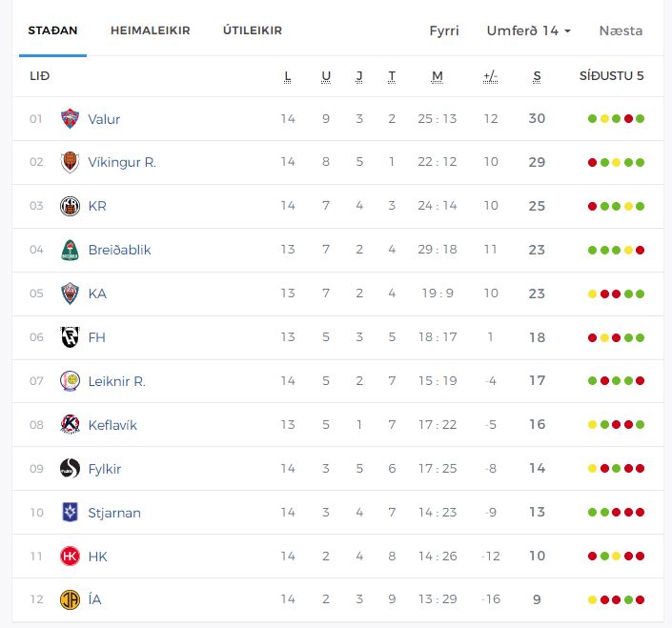Go to previous round with Fyrri
Screen dimensions: 672x628
click(444, 30)
